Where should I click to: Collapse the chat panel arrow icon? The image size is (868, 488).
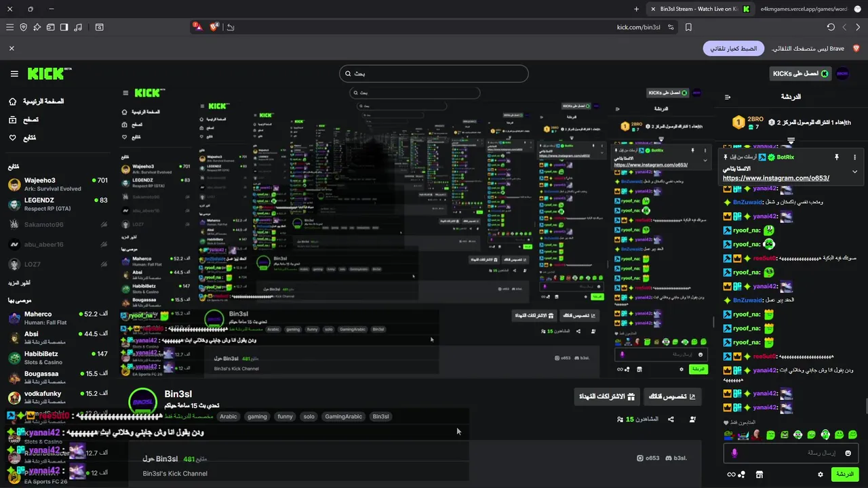click(728, 97)
